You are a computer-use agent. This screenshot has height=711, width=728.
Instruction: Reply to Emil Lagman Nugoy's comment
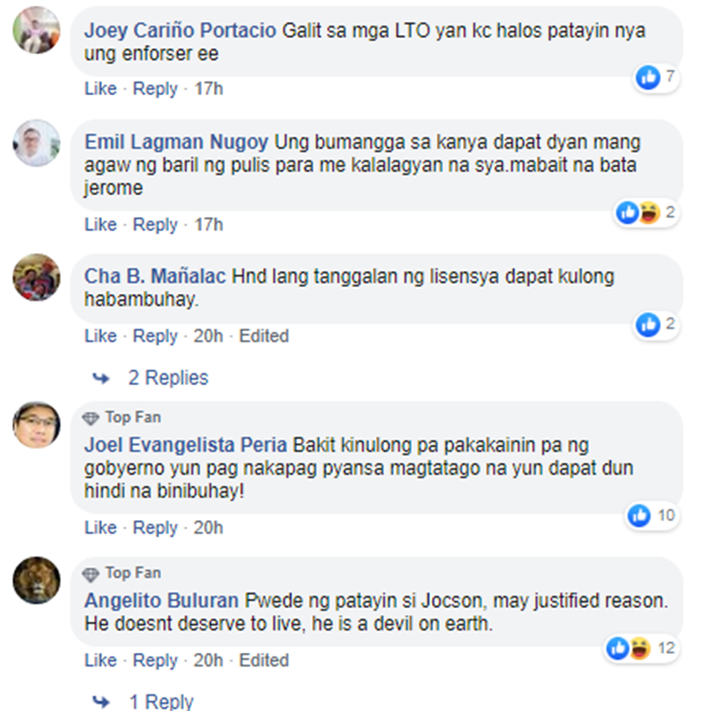(155, 225)
